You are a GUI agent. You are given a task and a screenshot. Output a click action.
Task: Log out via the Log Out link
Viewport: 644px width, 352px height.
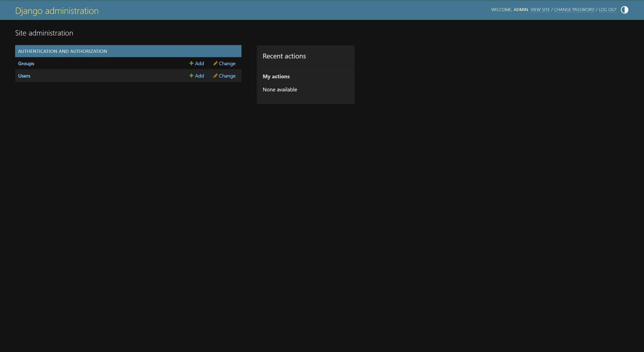pos(608,10)
